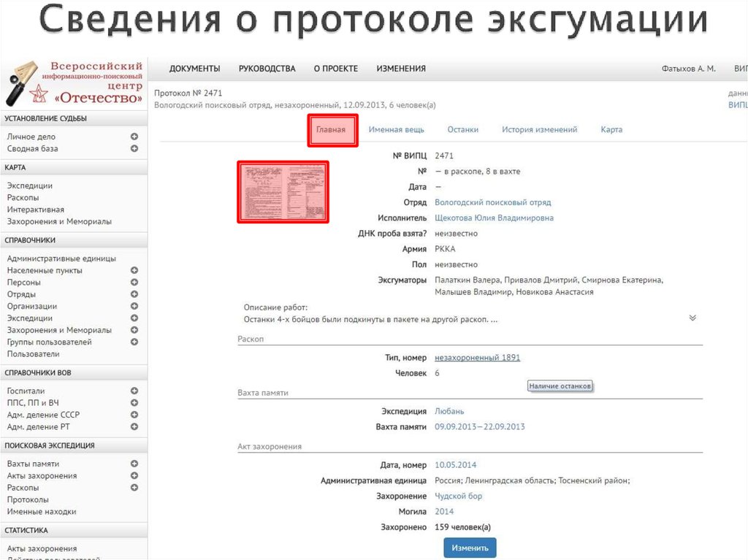Click the user name Фатыхов А. М.
748x560 pixels.
(x=687, y=67)
